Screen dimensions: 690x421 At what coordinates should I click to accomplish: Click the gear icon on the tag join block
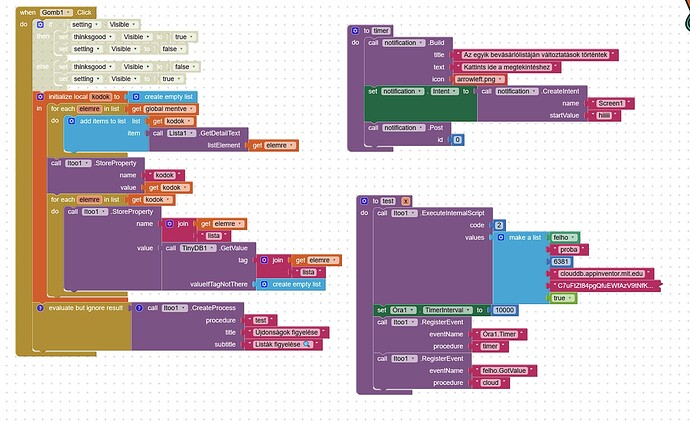click(264, 260)
